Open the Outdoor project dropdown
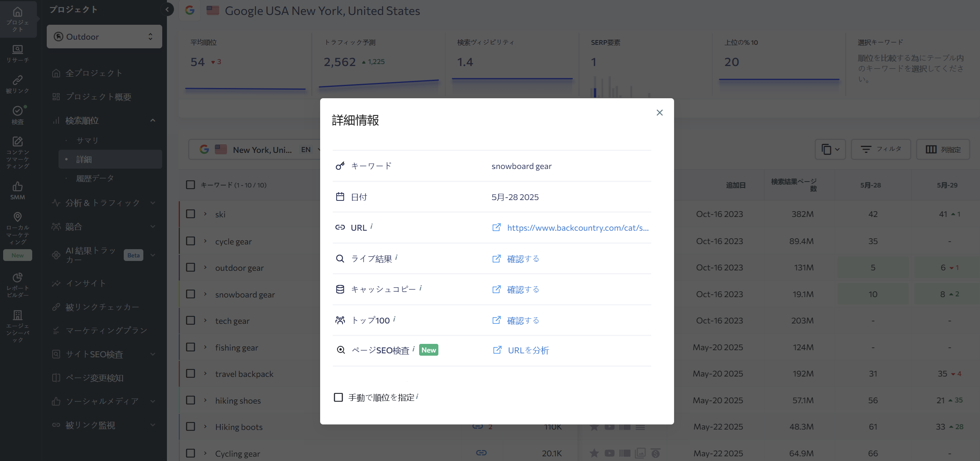The width and height of the screenshot is (980, 461). click(x=104, y=37)
